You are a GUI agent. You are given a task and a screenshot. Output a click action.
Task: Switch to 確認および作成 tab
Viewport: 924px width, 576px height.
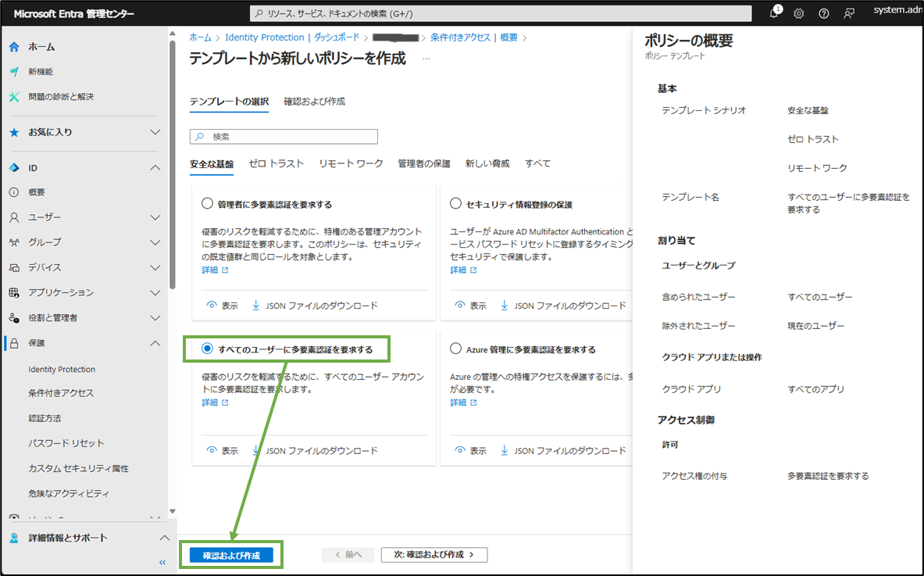coord(315,102)
